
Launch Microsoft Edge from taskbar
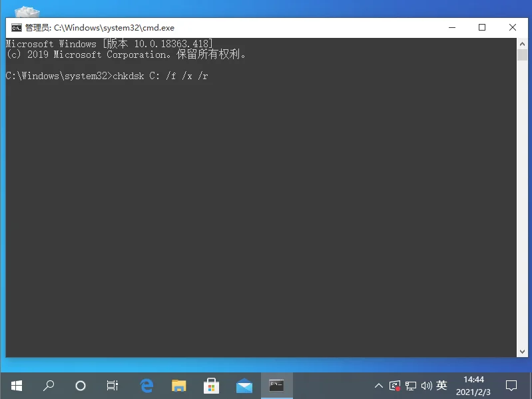pos(146,386)
